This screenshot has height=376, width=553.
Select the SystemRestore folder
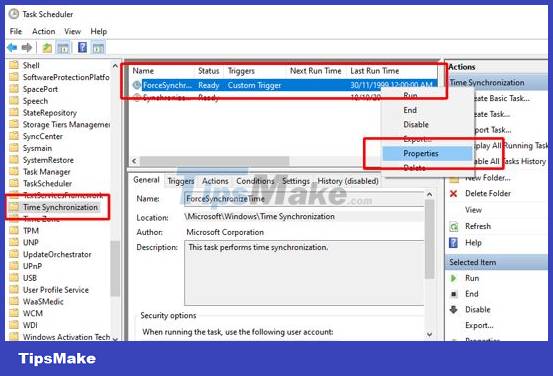pyautogui.click(x=48, y=160)
